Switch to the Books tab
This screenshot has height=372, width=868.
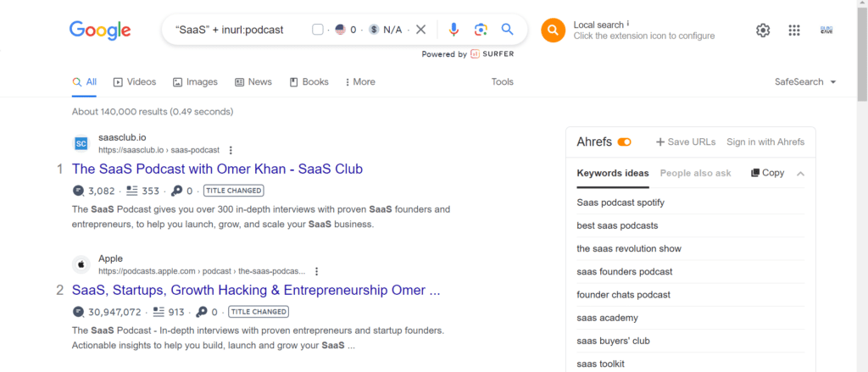pos(309,82)
